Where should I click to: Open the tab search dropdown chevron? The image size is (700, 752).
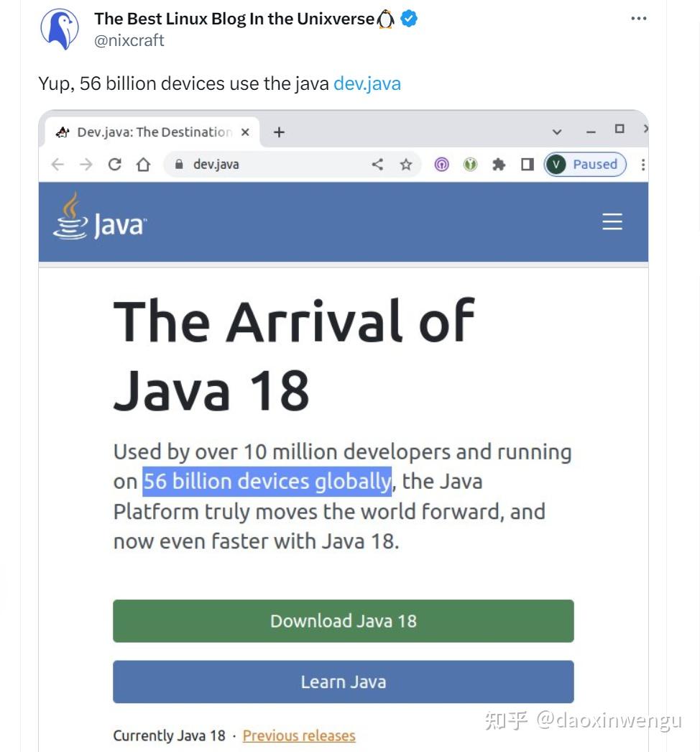[x=557, y=132]
